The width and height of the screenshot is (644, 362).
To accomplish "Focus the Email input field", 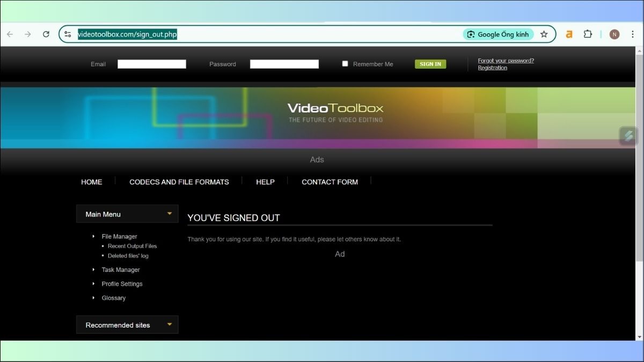I will 152,64.
